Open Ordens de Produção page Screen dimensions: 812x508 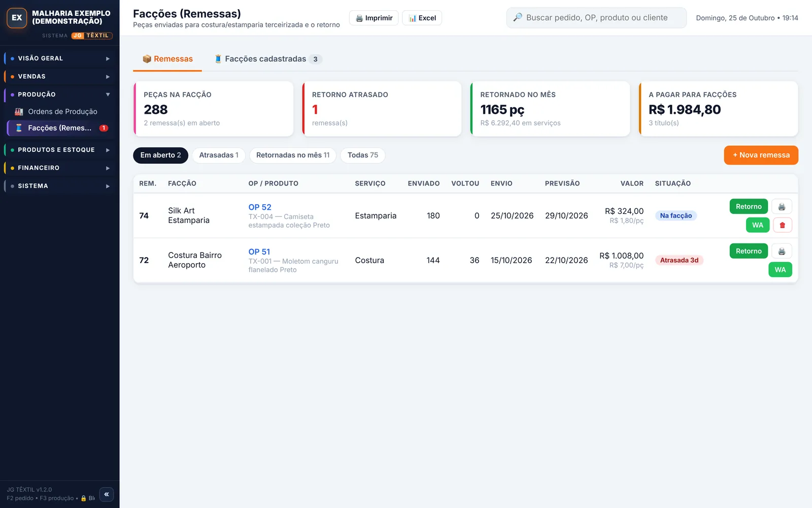point(60,112)
